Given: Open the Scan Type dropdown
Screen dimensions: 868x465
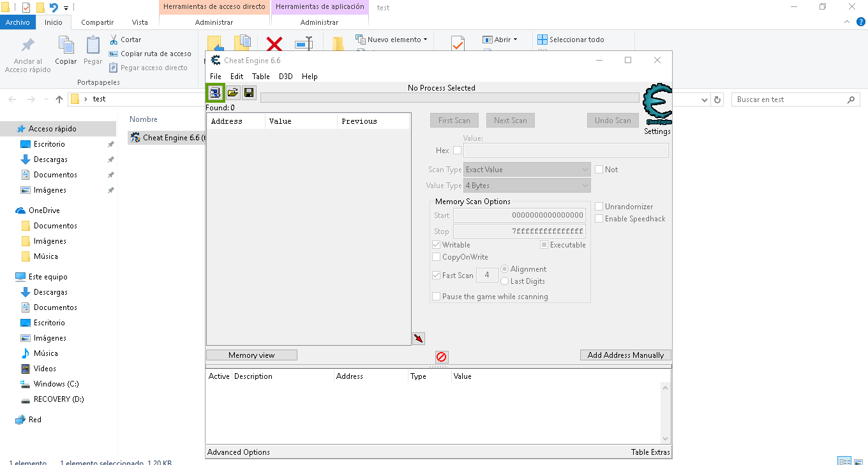Looking at the screenshot, I should coord(527,170).
